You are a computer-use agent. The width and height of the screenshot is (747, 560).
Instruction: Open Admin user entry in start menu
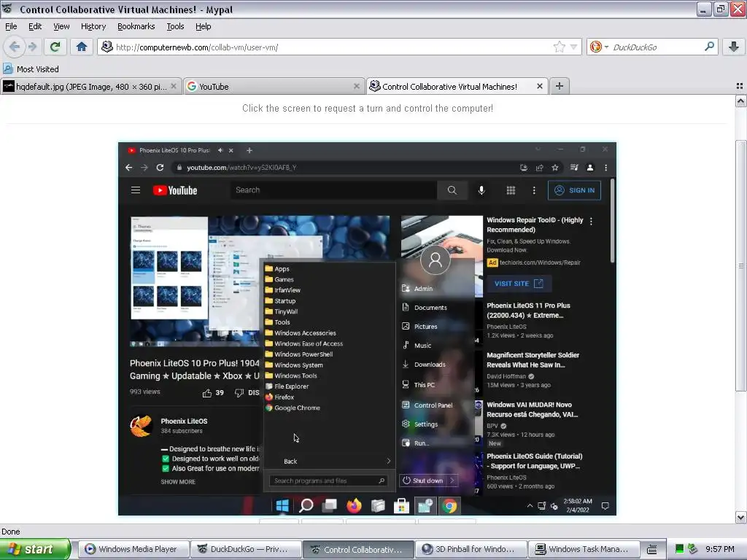[418, 289]
